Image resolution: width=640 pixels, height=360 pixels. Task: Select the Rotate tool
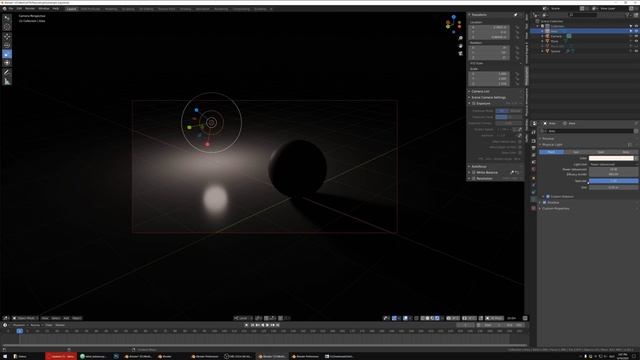[x=7, y=45]
